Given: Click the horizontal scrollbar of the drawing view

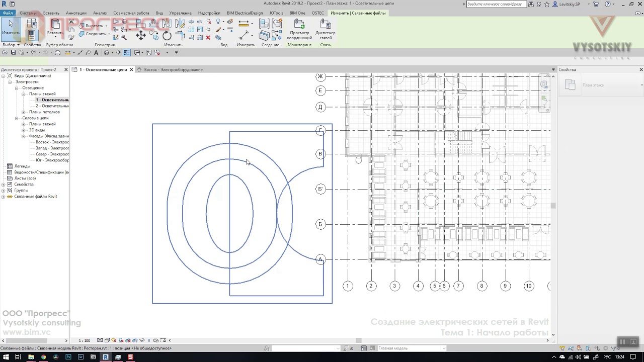Looking at the screenshot, I should [x=358, y=340].
